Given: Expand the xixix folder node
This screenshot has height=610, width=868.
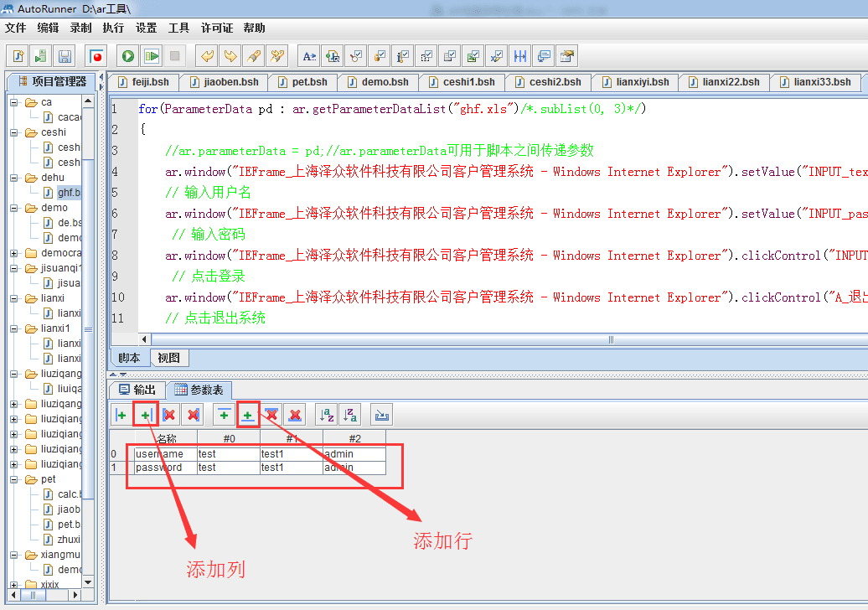Looking at the screenshot, I should click(x=14, y=585).
